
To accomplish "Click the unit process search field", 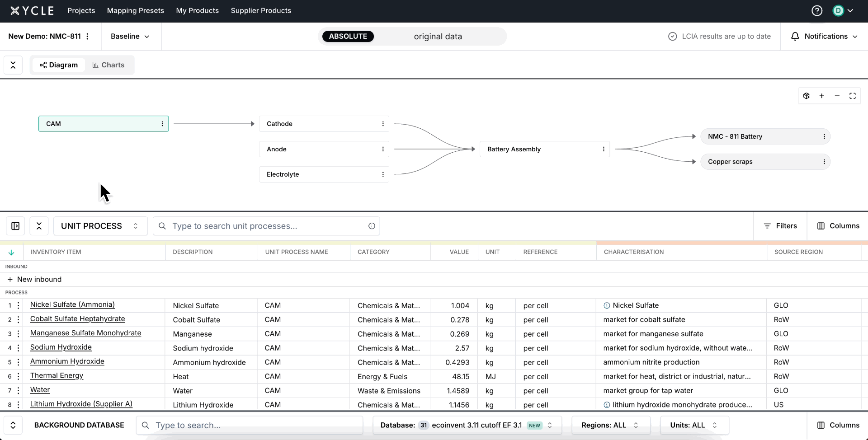I will 267,226.
